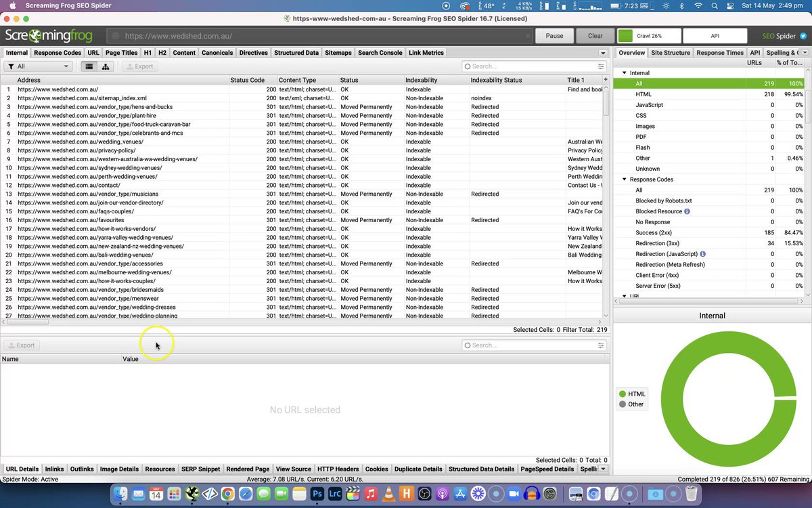812x508 pixels.
Task: Open Screaming Frog icon in the Dock
Action: [192, 495]
